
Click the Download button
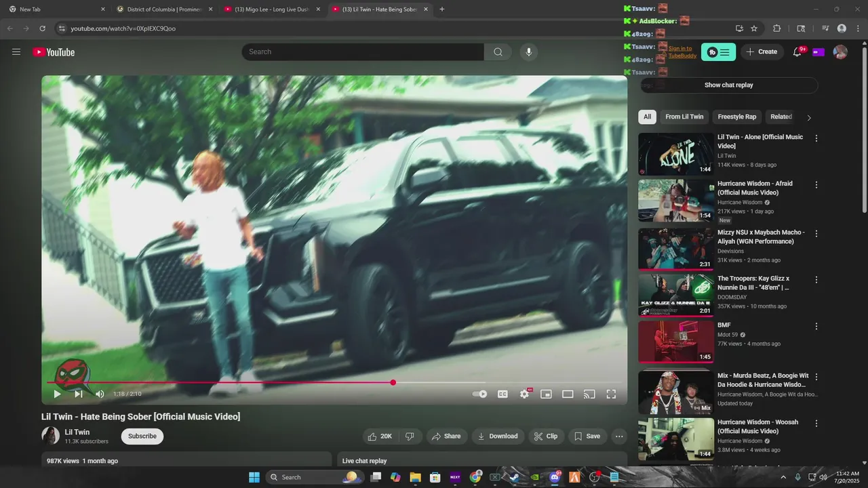point(498,436)
